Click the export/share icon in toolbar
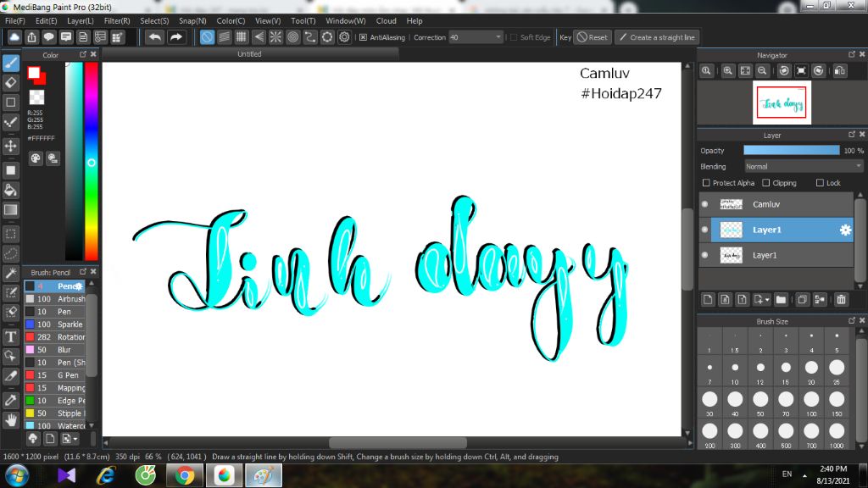The height and width of the screenshot is (488, 868). click(31, 37)
